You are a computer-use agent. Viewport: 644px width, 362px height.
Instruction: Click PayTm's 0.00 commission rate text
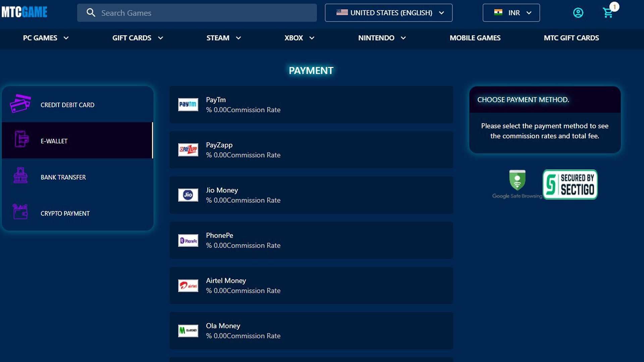coord(243,110)
